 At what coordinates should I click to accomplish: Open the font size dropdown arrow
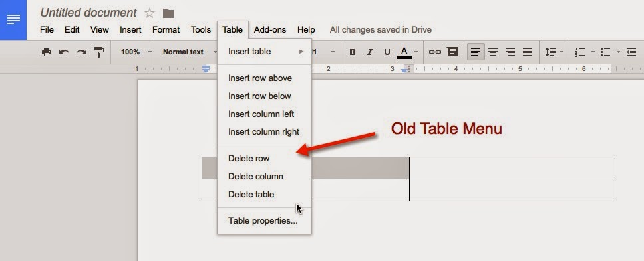333,52
